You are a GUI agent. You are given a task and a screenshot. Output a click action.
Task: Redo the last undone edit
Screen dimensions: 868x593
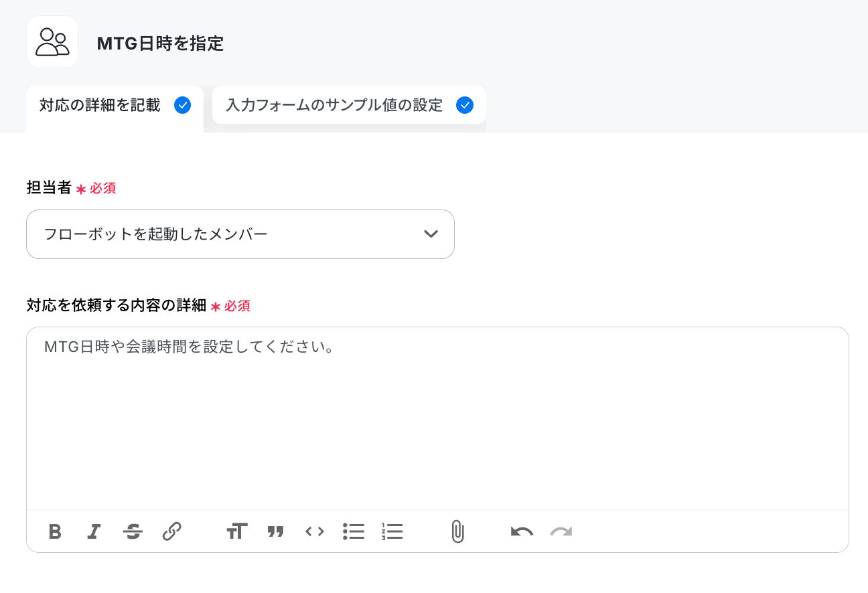(561, 532)
